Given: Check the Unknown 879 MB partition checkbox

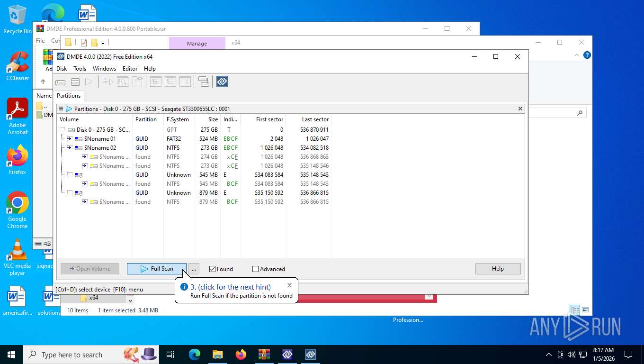Looking at the screenshot, I should 70,193.
